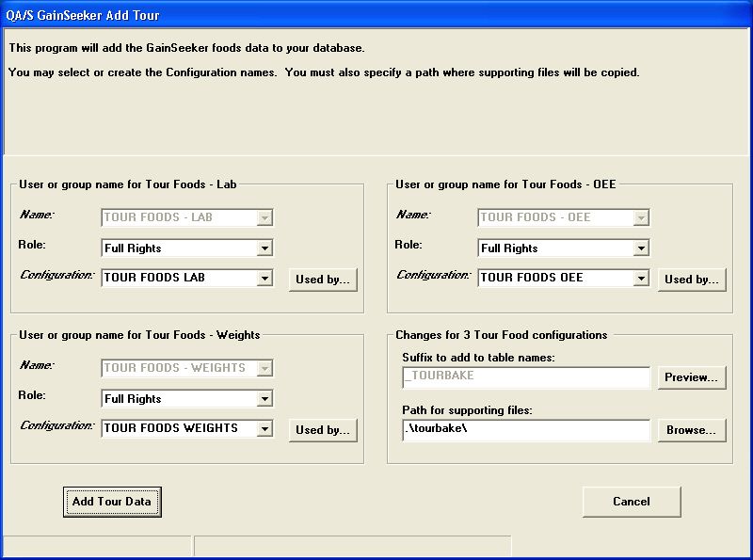This screenshot has height=560, width=753.
Task: Click Used by... in the Weights group
Action: (322, 430)
